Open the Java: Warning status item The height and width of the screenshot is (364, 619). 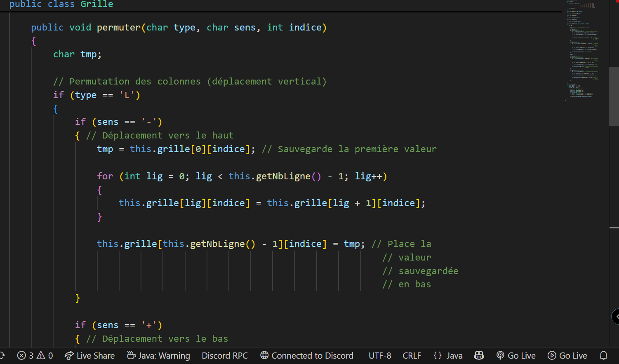click(158, 355)
